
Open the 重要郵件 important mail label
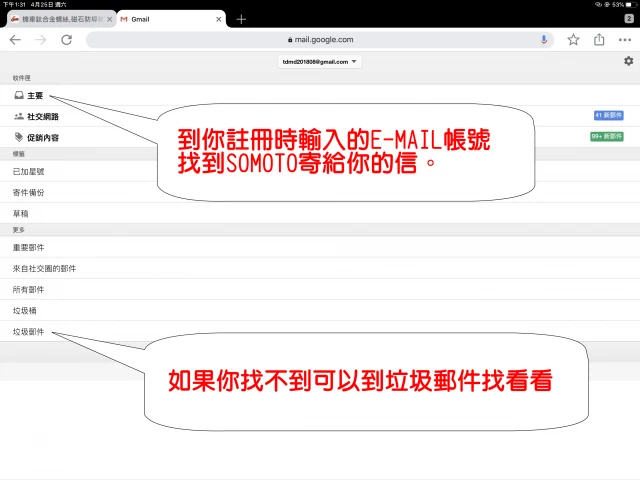click(x=320, y=247)
